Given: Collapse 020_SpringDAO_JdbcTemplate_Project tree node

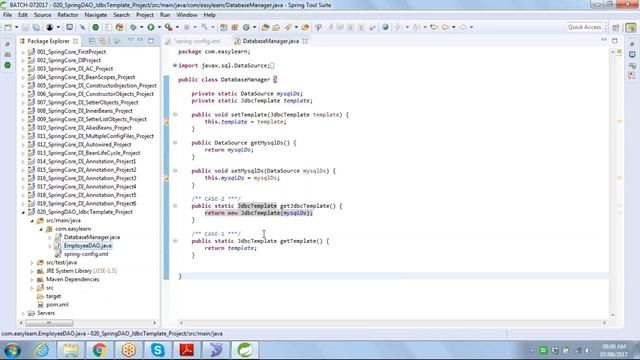Looking at the screenshot, I should point(23,212).
